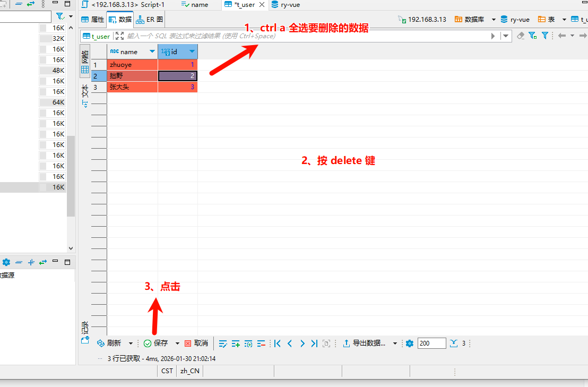
Task: Click the back history arrow icon
Action: (562, 36)
